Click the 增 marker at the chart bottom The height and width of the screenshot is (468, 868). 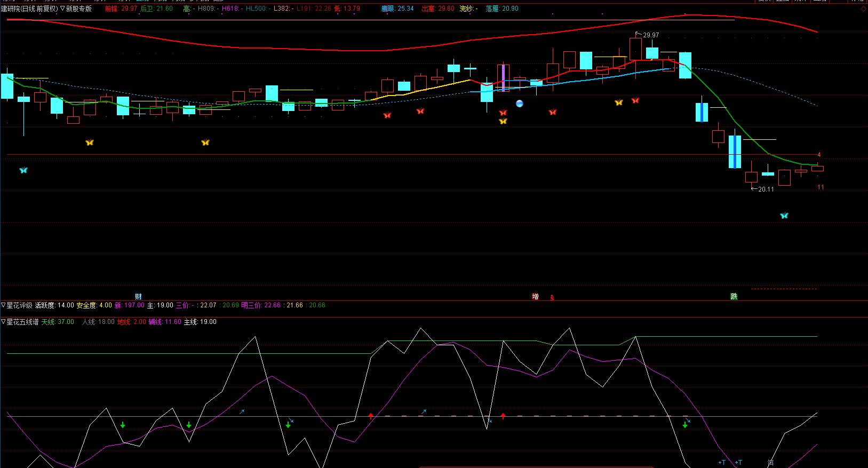point(535,297)
